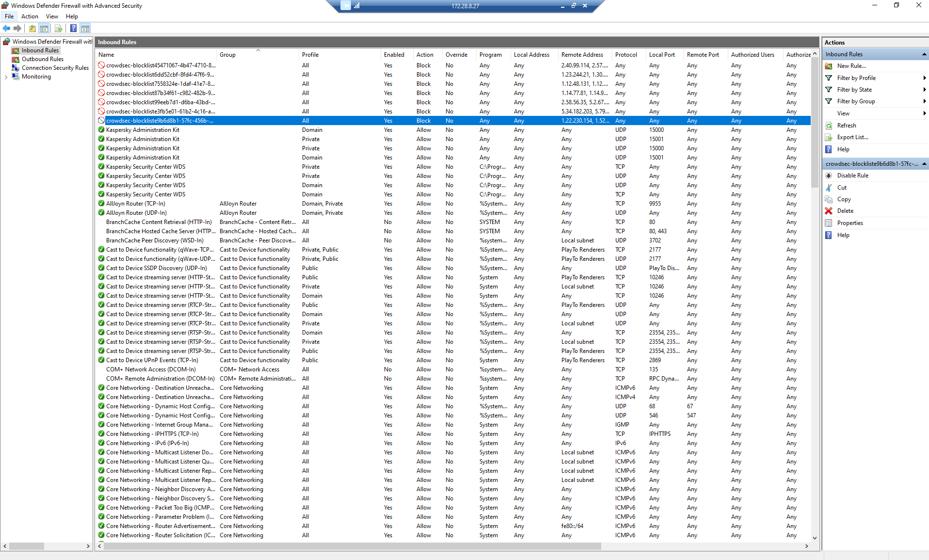The width and height of the screenshot is (929, 560).
Task: Click the Refresh icon in the Actions pane
Action: [829, 126]
